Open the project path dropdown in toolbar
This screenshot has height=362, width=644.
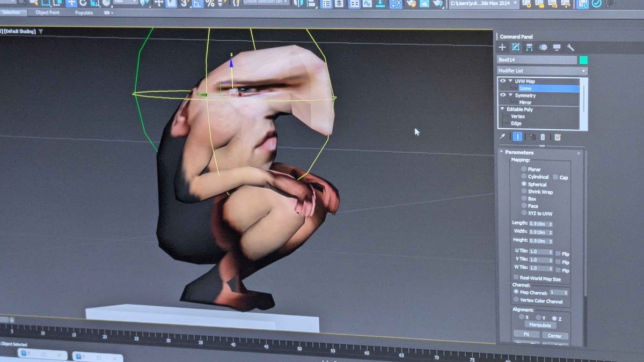(484, 4)
